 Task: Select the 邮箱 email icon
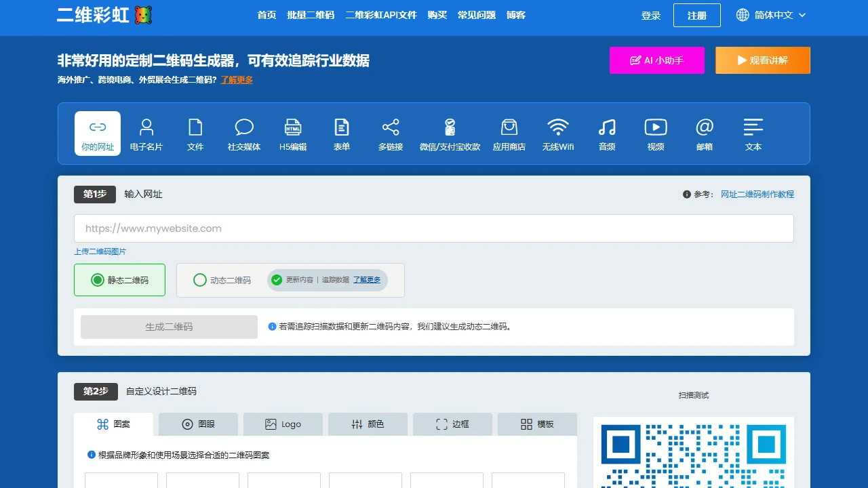pos(705,134)
